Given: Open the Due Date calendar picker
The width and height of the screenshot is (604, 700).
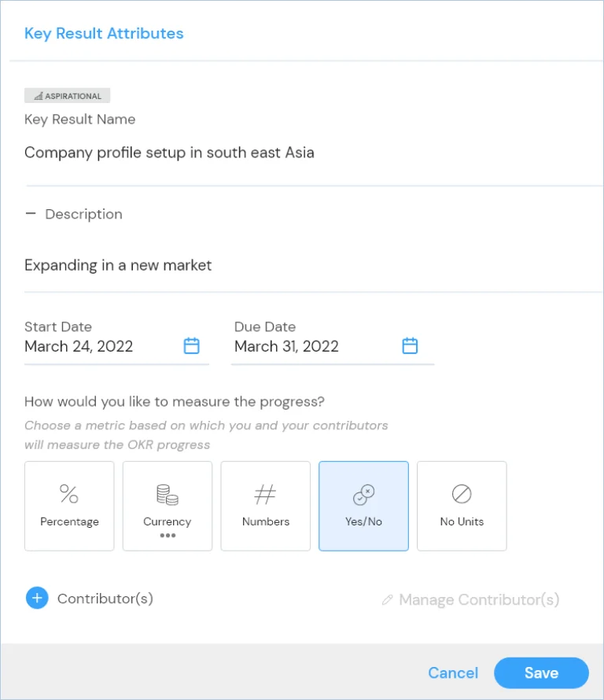Looking at the screenshot, I should [x=410, y=346].
